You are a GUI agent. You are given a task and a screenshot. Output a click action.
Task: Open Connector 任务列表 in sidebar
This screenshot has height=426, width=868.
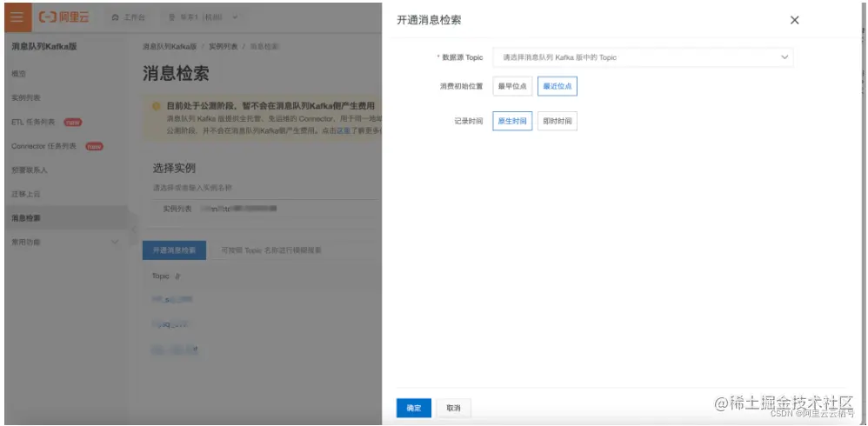(x=43, y=146)
